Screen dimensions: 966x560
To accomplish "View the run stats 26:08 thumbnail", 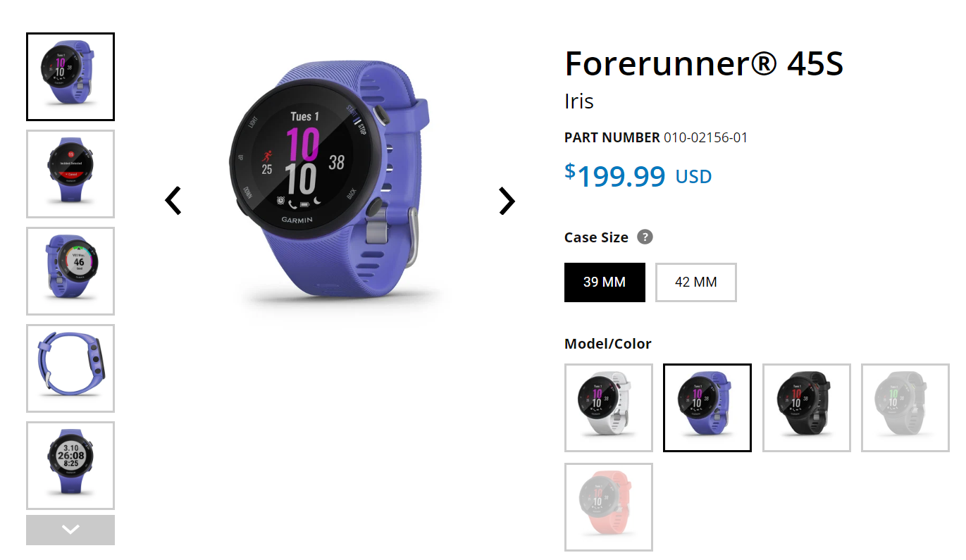I will pyautogui.click(x=70, y=466).
